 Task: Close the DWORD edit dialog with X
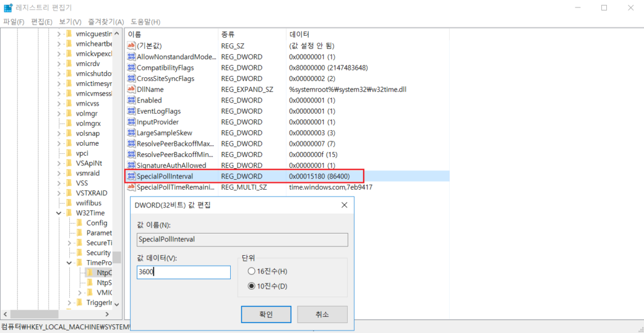344,205
